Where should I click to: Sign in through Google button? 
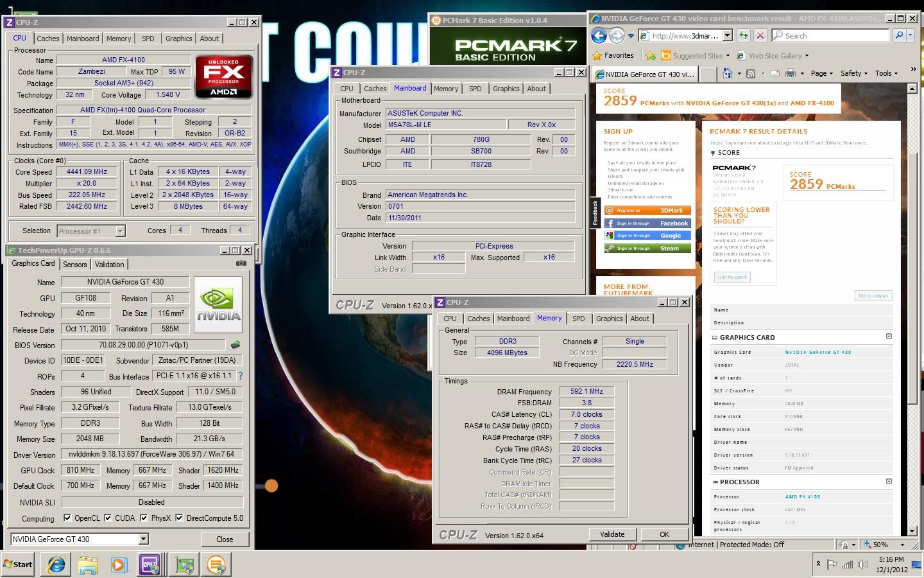click(647, 236)
